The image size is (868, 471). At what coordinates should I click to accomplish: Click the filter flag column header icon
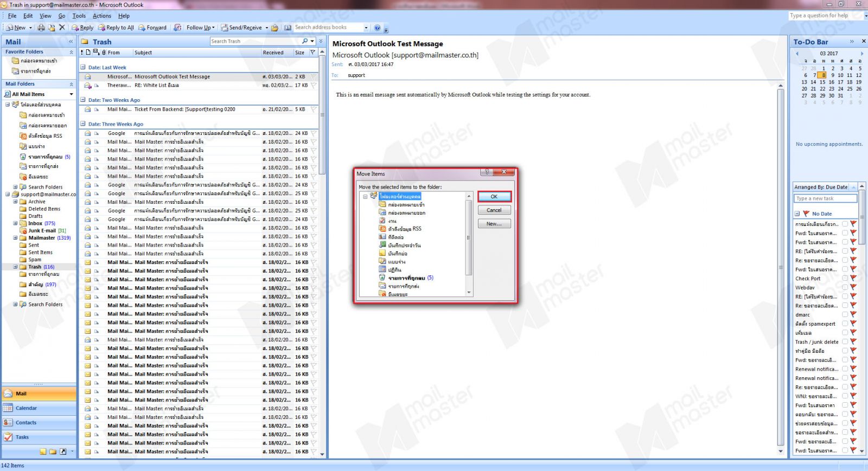click(312, 53)
